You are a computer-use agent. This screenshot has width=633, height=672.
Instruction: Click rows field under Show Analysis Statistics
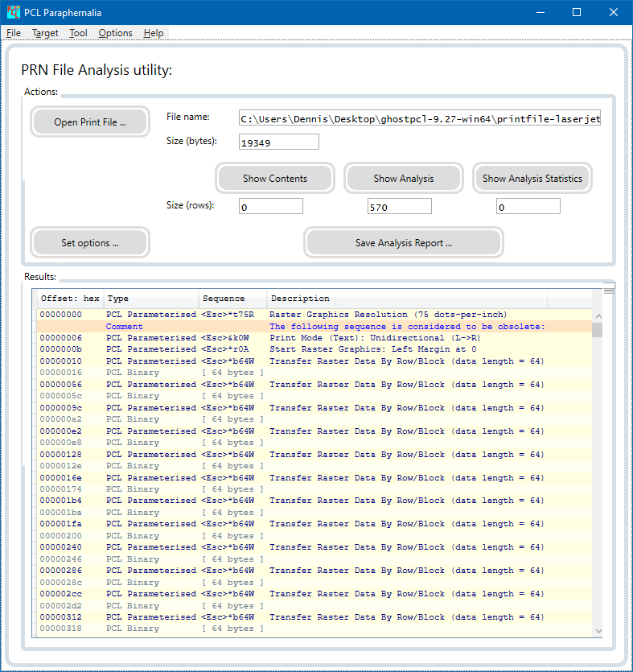click(528, 206)
